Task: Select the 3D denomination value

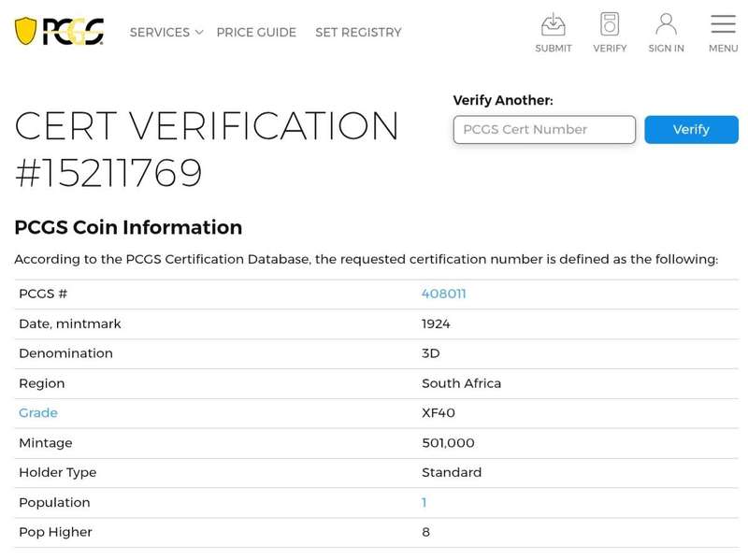Action: click(x=431, y=353)
